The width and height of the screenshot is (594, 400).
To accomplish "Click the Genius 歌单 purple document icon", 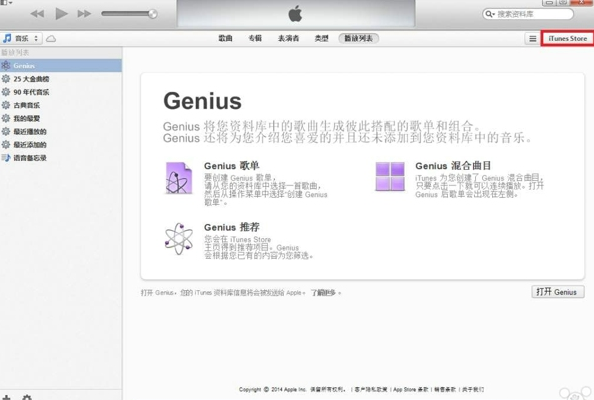I will pyautogui.click(x=179, y=178).
